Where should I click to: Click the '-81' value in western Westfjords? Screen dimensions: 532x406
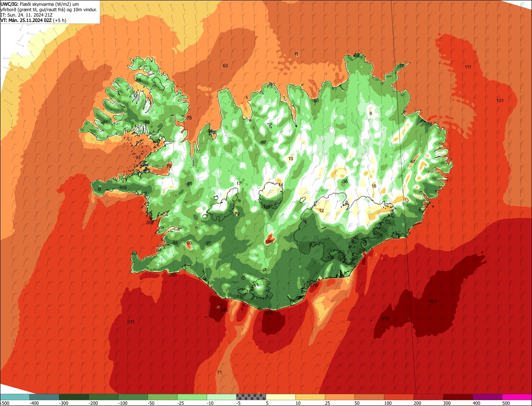pos(105,122)
